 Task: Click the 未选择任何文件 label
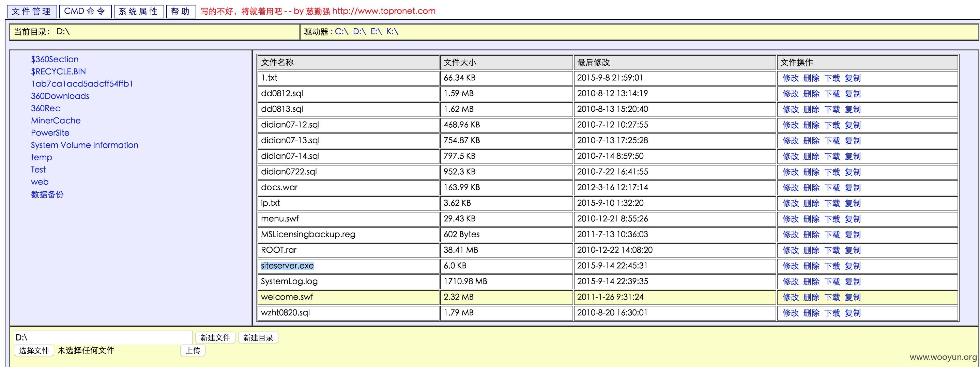(x=86, y=350)
